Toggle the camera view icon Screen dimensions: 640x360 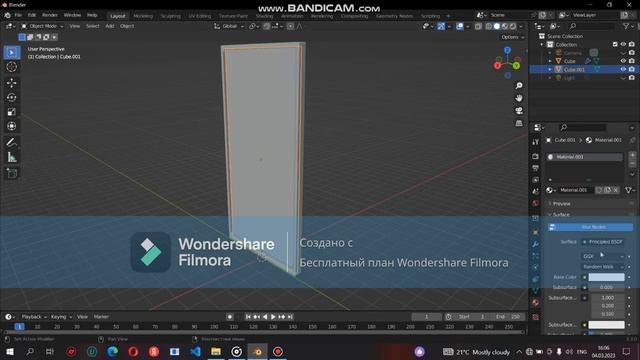click(519, 111)
